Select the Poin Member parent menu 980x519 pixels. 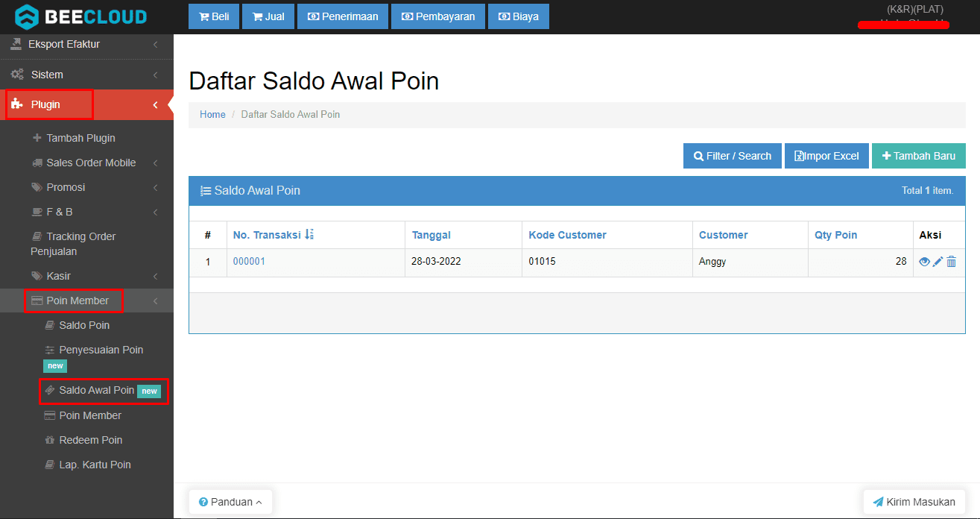click(x=78, y=301)
